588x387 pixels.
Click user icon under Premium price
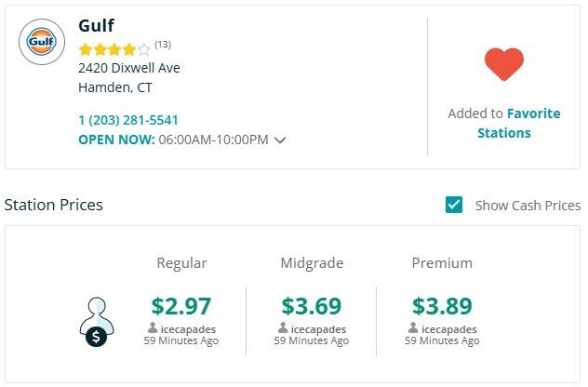click(x=413, y=328)
